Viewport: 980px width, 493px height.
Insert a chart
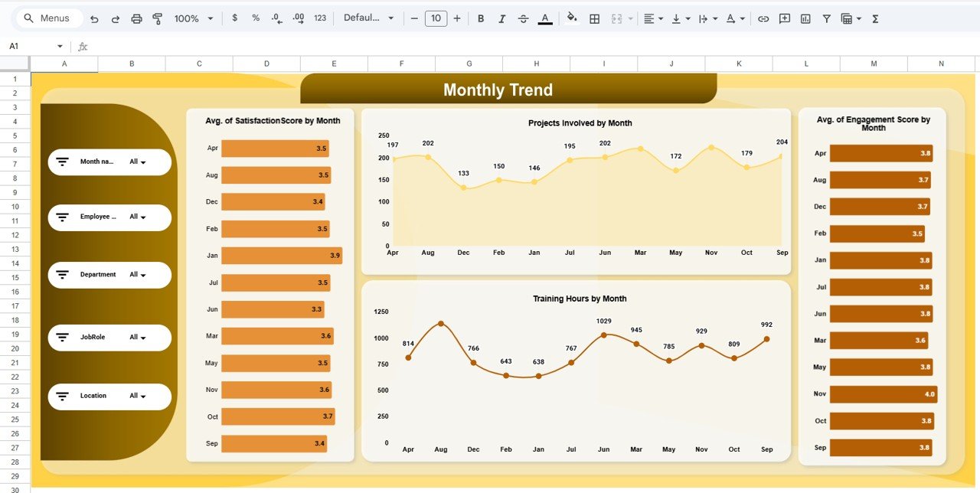(805, 18)
